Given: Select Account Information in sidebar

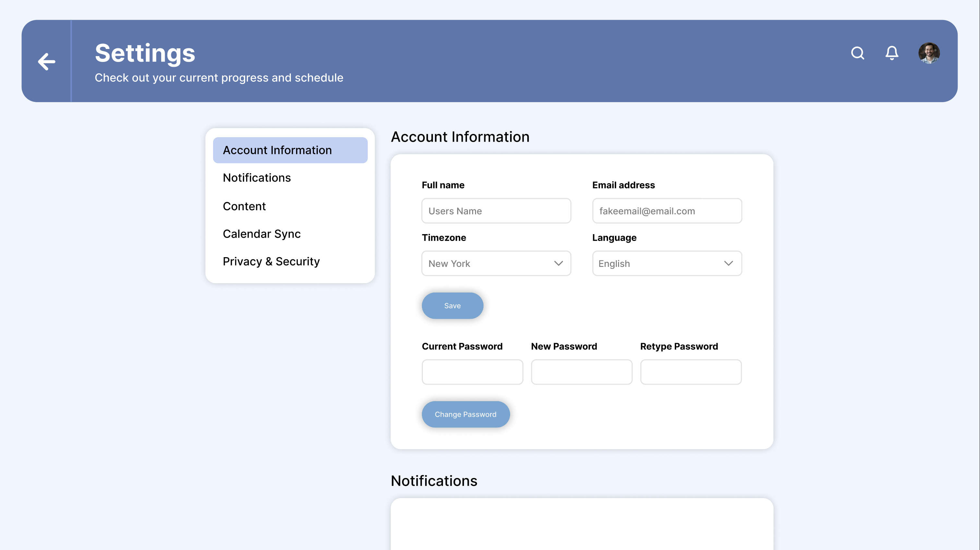Looking at the screenshot, I should click(x=290, y=150).
